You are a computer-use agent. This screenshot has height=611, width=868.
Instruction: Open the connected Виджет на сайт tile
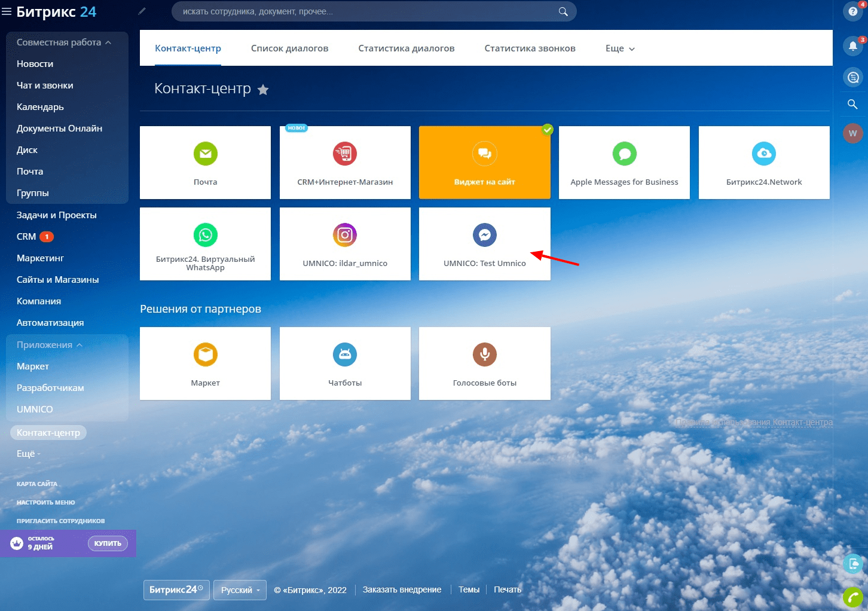tap(484, 163)
